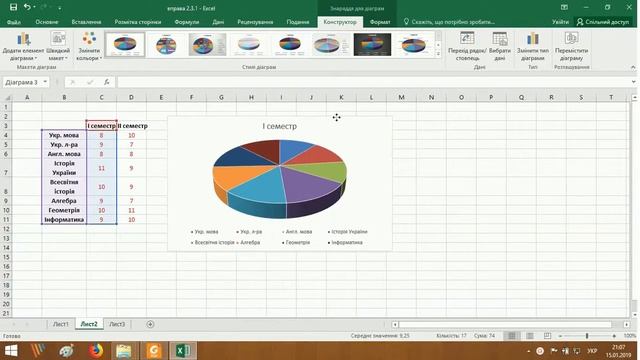Click legend entry Історія України
Image resolution: width=640 pixels, height=360 pixels.
(x=347, y=231)
